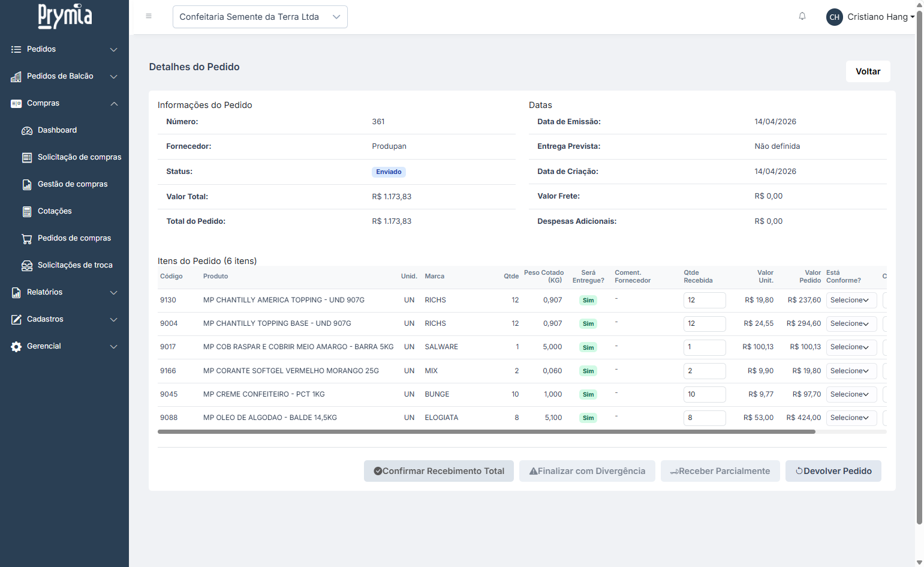Click the Solicitações de troca icon
The height and width of the screenshot is (567, 924).
pos(27,266)
